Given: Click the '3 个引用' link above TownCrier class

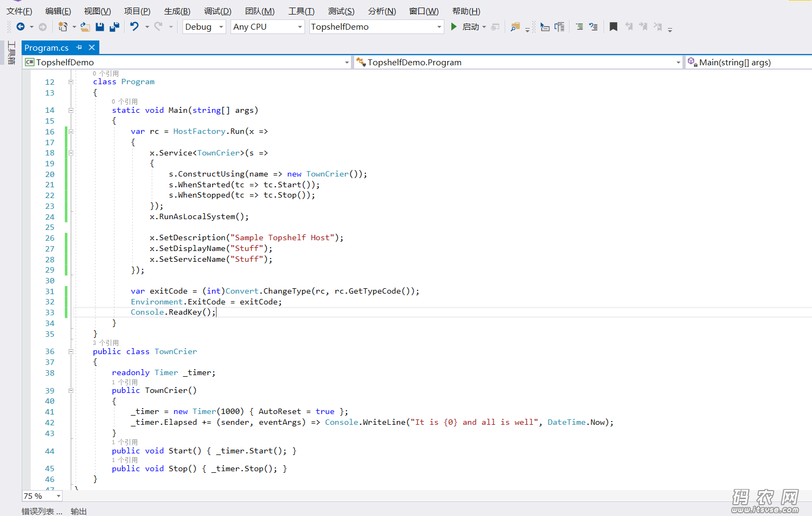Looking at the screenshot, I should point(106,343).
